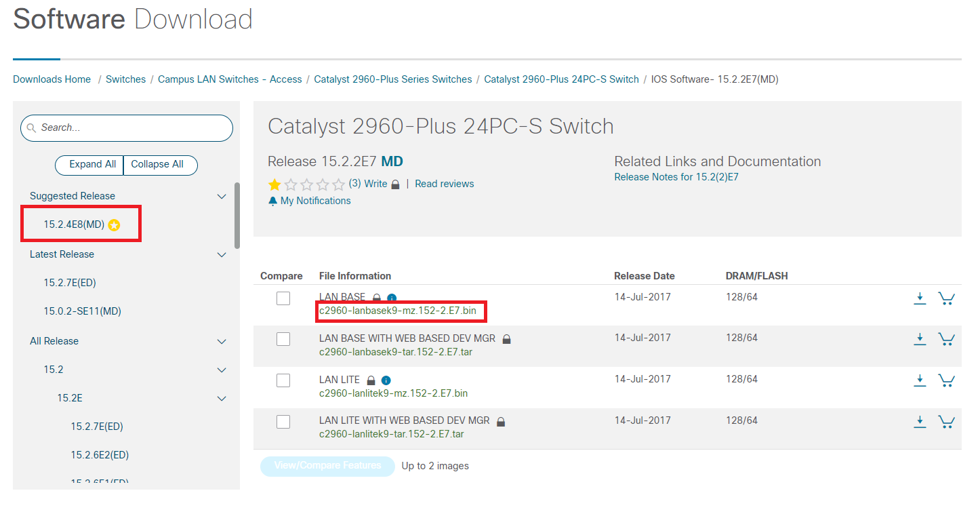Add LAN LITE WITH WEB BASED DEV MGR to cart

(946, 422)
